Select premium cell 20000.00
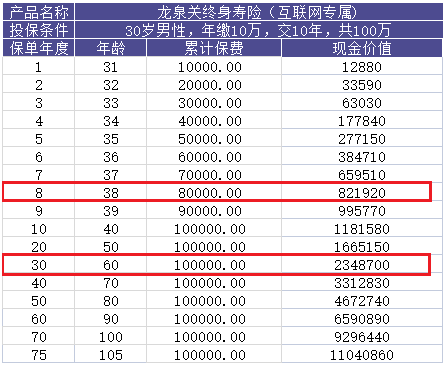 pyautogui.click(x=214, y=85)
